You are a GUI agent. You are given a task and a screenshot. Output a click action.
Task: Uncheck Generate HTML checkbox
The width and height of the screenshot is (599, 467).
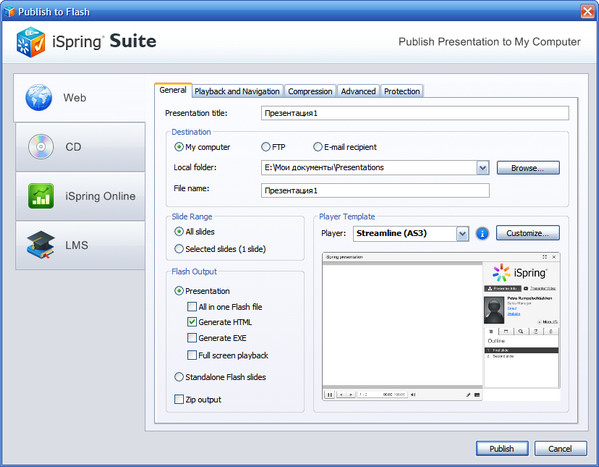click(x=192, y=322)
